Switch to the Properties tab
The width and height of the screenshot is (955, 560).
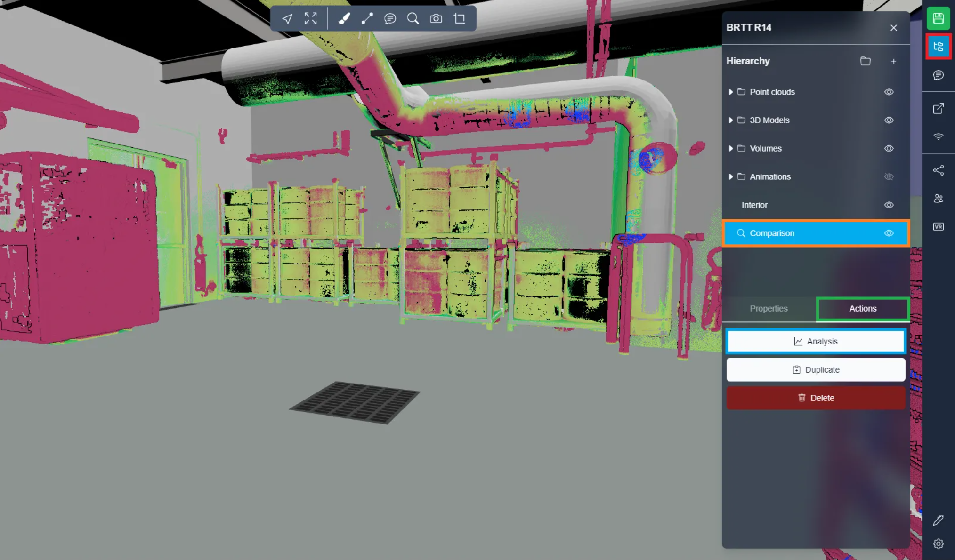(769, 309)
